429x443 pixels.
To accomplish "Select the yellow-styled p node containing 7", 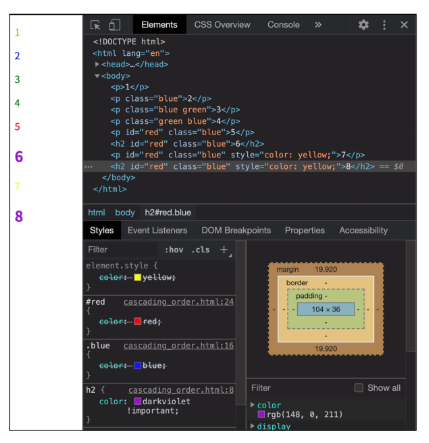I will click(238, 155).
